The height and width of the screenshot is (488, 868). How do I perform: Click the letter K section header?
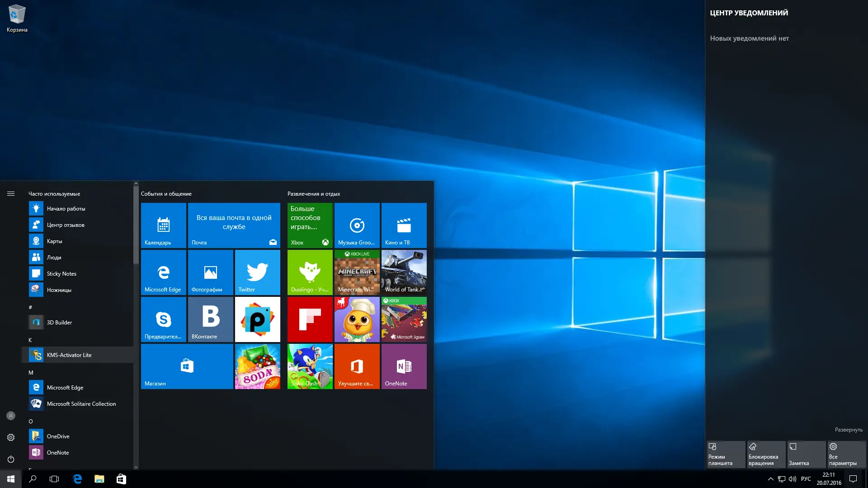(x=30, y=340)
